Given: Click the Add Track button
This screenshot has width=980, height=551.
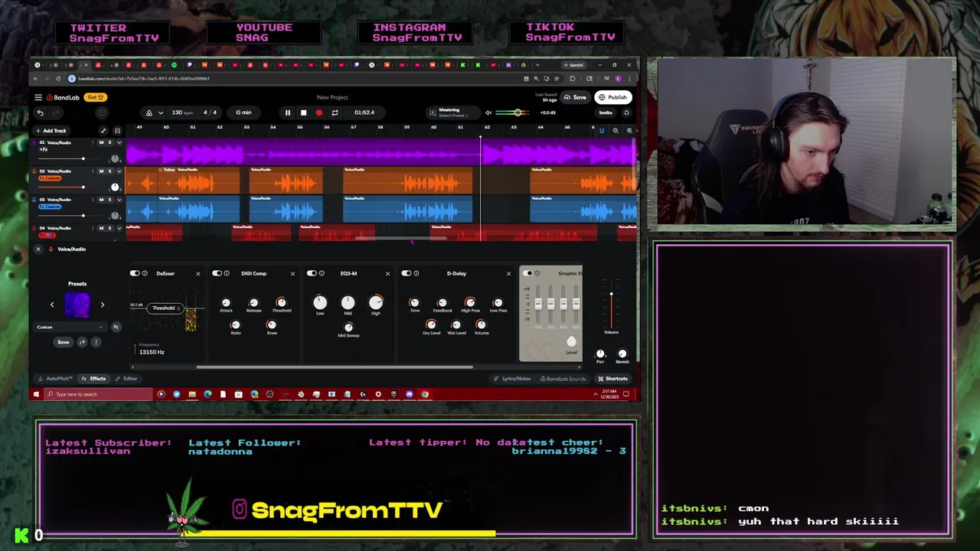Looking at the screenshot, I should coord(51,131).
